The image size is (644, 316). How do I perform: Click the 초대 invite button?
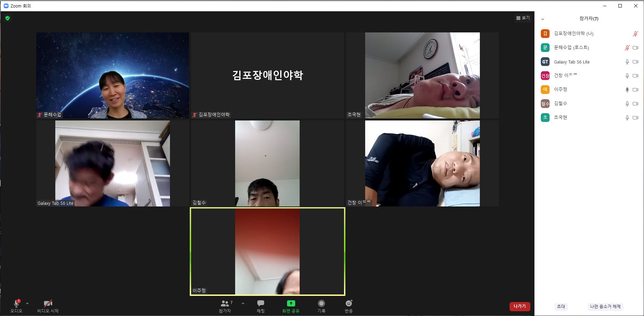click(x=561, y=306)
